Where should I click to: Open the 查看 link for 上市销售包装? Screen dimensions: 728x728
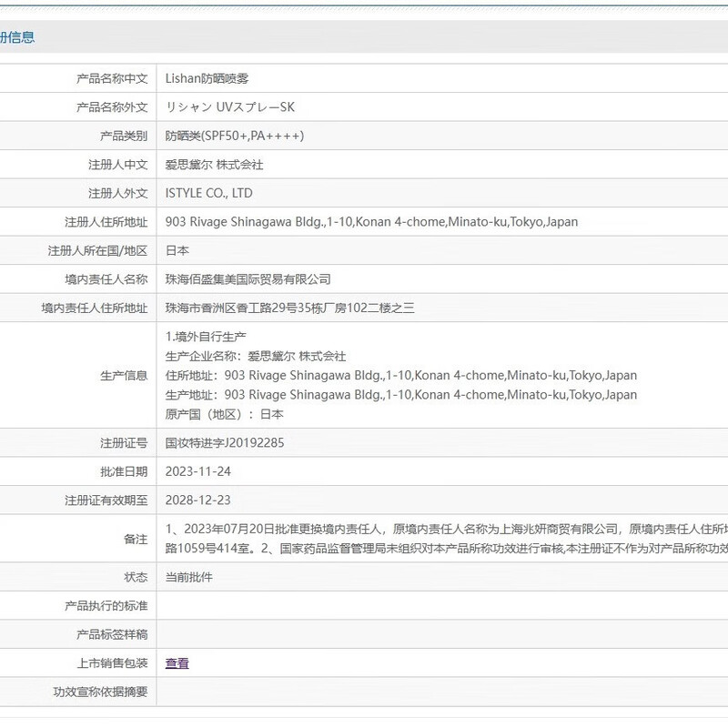[x=177, y=663]
